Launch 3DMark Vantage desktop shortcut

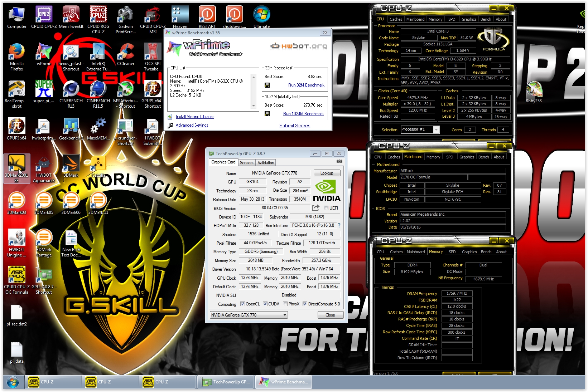pyautogui.click(x=44, y=243)
